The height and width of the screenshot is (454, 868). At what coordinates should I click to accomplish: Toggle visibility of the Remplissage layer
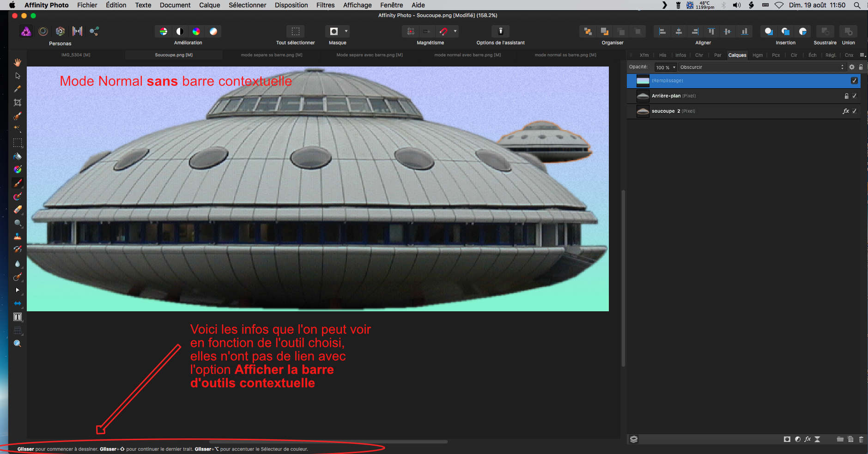click(x=854, y=80)
